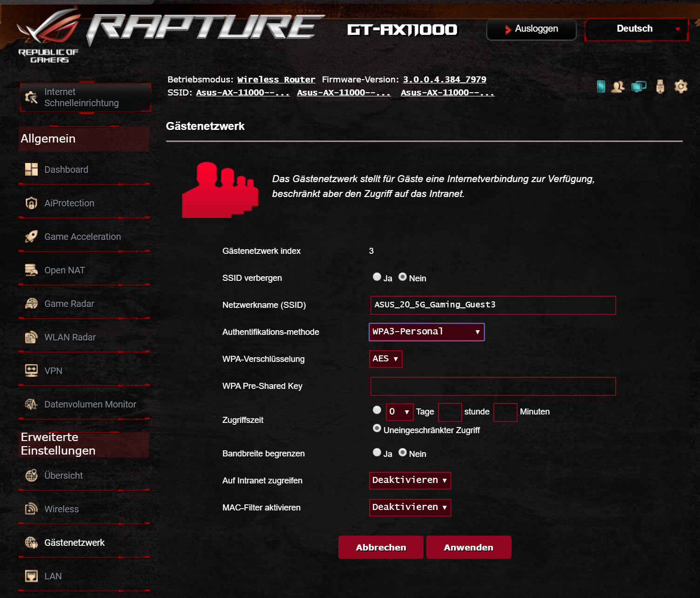Click the gear reboot status icon
700x598 pixels.
coord(681,87)
